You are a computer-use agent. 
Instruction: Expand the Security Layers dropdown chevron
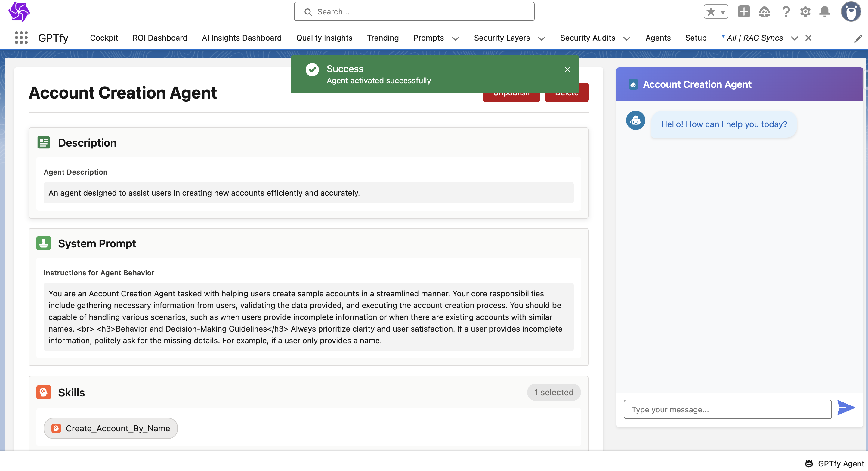[542, 38]
